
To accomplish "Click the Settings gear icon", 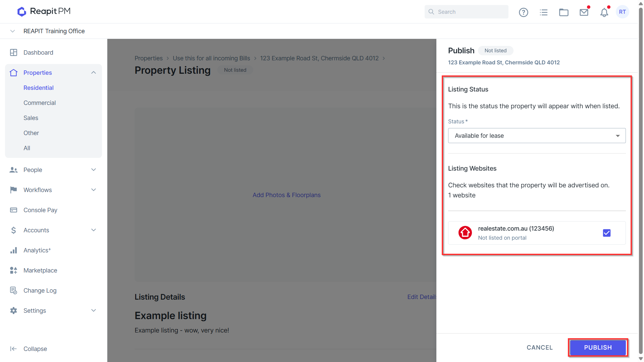I will (x=13, y=311).
